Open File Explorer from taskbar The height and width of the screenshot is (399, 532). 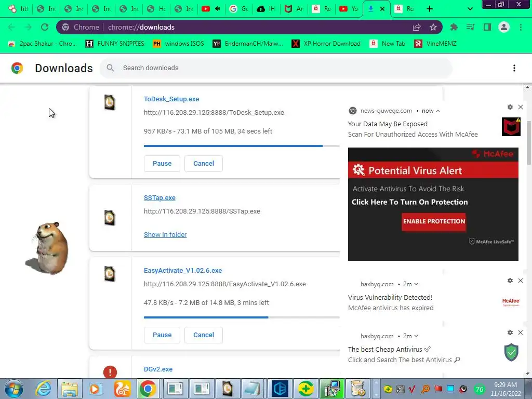70,389
